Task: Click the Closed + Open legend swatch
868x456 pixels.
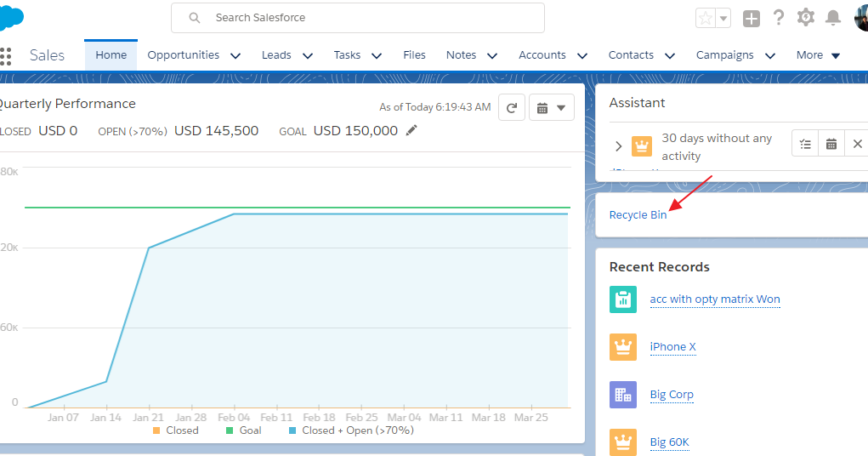Action: point(292,430)
